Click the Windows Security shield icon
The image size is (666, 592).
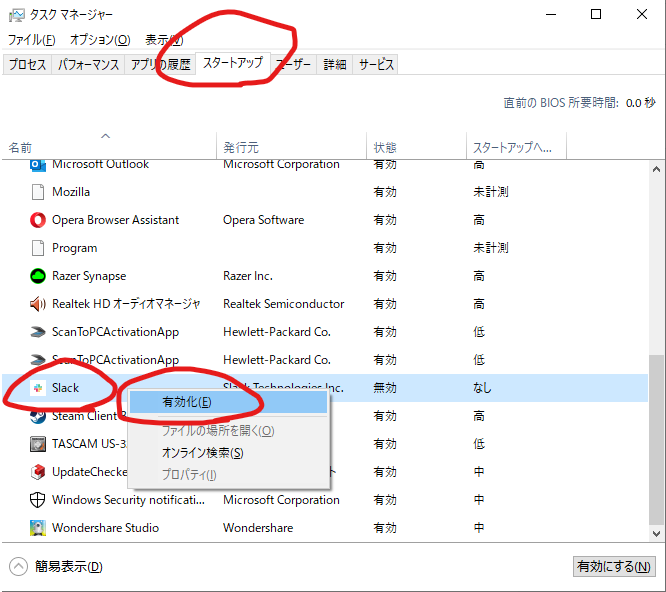click(x=38, y=500)
